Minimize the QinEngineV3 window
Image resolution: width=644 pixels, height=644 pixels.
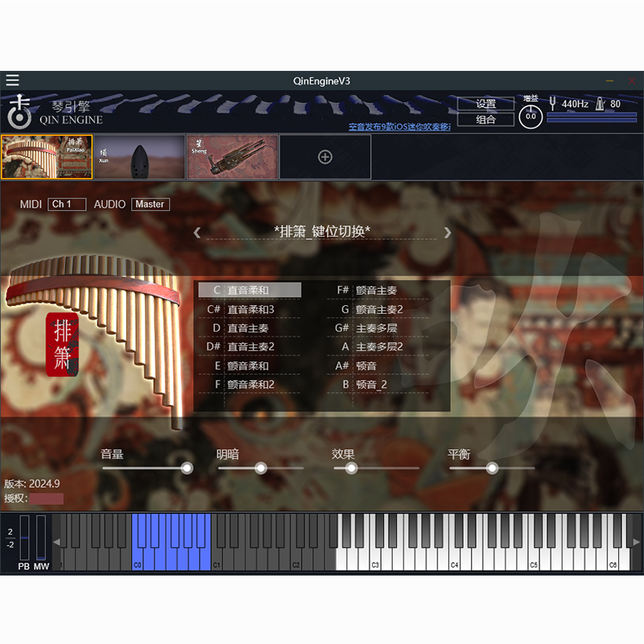610,81
